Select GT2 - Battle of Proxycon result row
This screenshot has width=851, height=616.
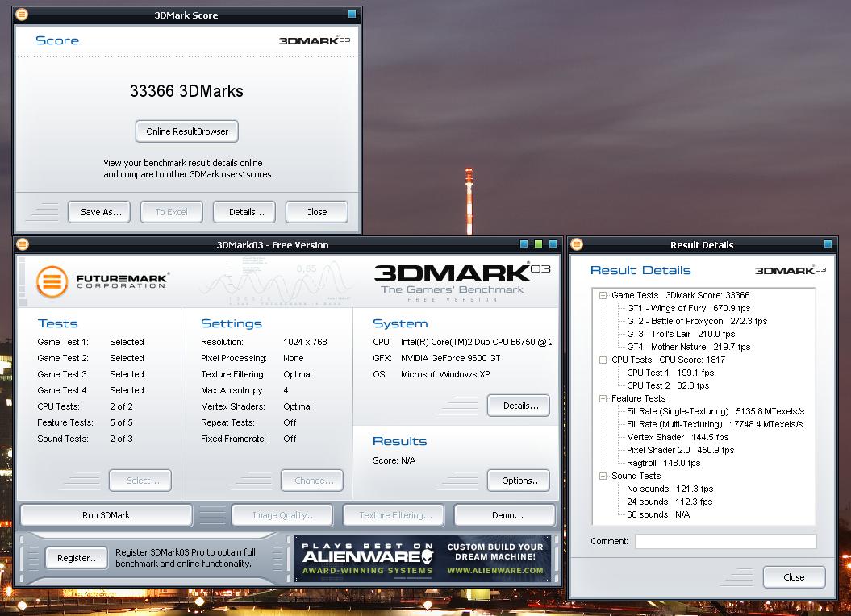[x=697, y=321]
